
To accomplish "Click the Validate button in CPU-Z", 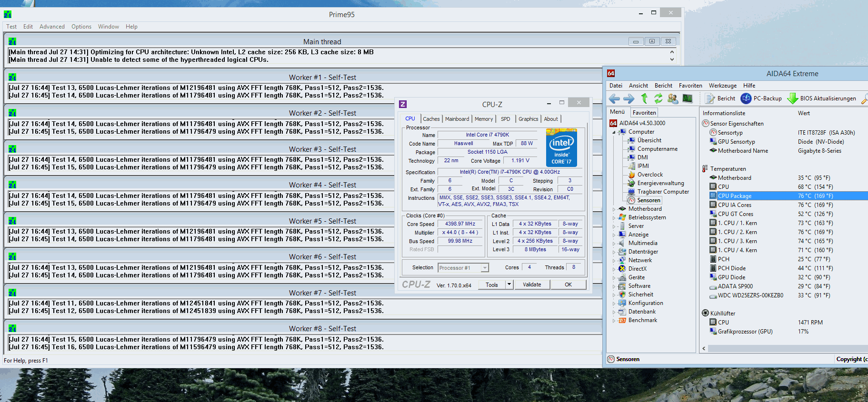I will click(x=532, y=284).
